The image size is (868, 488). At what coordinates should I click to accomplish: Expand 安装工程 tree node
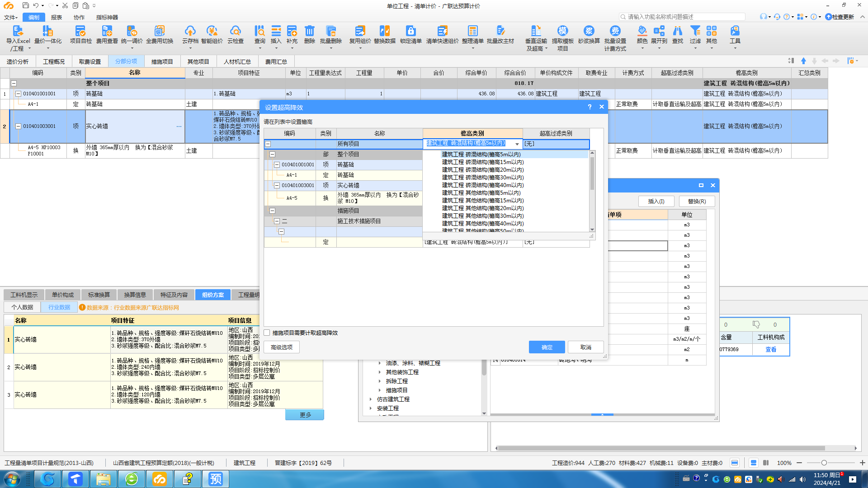coord(371,408)
